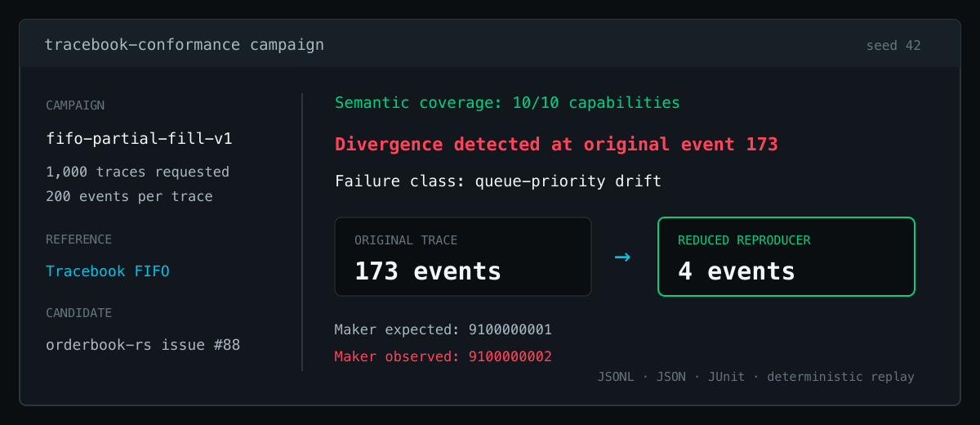The height and width of the screenshot is (425, 980).
Task: Click Maker observed: 9100000002
Action: (443, 356)
